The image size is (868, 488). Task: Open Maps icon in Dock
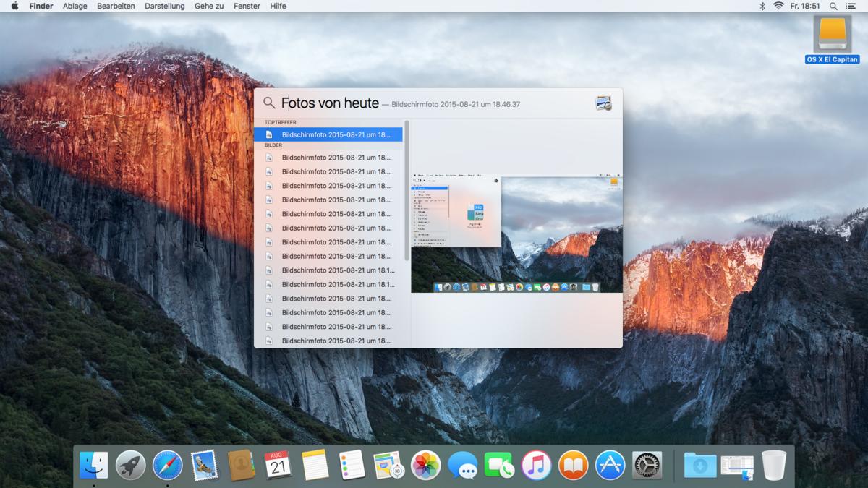click(388, 466)
